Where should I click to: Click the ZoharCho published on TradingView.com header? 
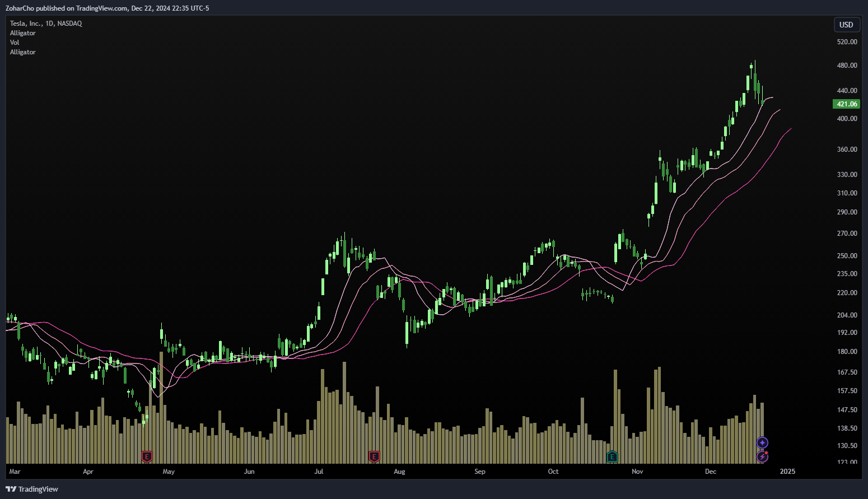[x=107, y=8]
